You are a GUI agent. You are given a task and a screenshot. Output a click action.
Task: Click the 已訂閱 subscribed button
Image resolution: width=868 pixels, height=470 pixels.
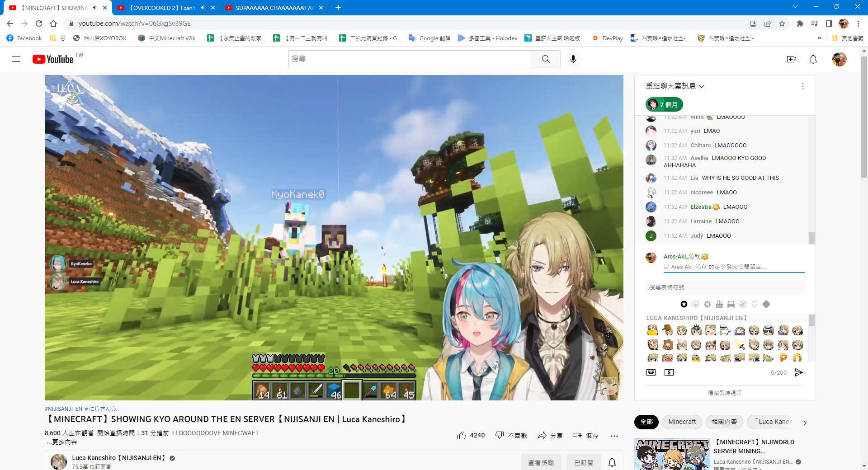click(584, 462)
